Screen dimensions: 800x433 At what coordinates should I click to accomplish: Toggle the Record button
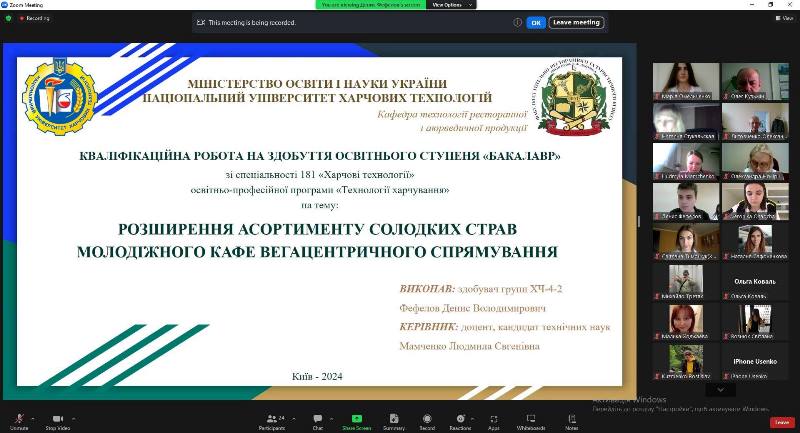427,421
